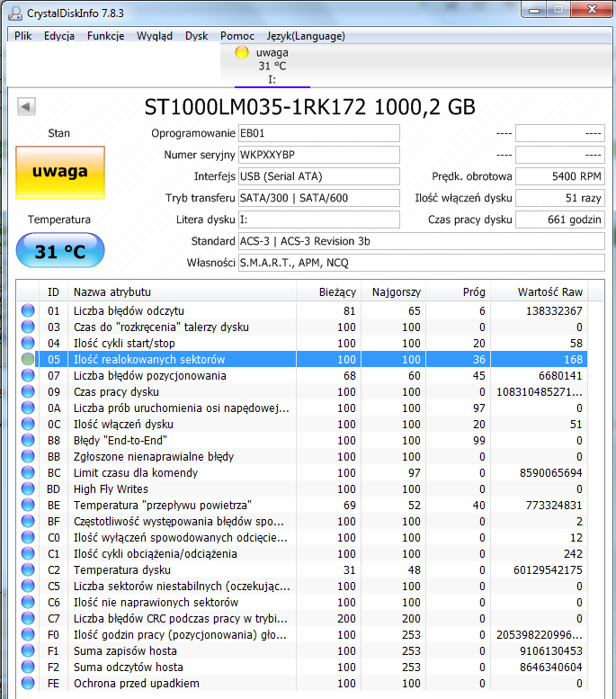Click the Litera dysku field I:
This screenshot has height=699, width=616.
(x=319, y=220)
